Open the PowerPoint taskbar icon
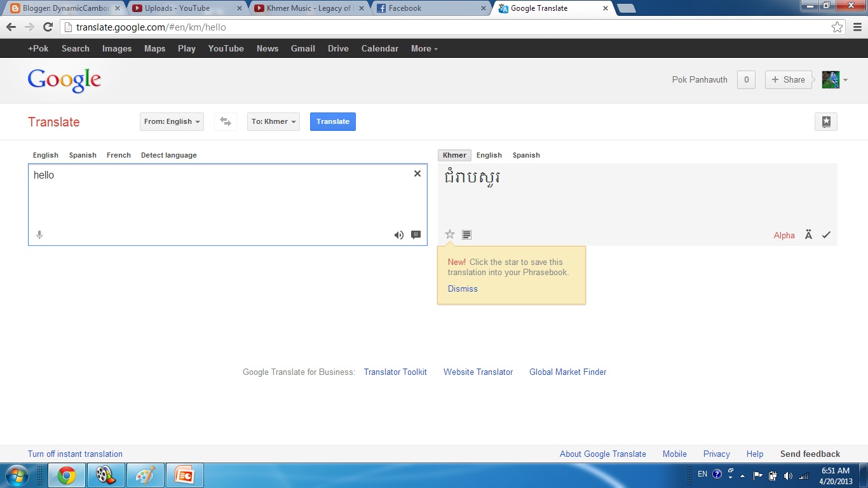The width and height of the screenshot is (868, 488). pos(185,475)
